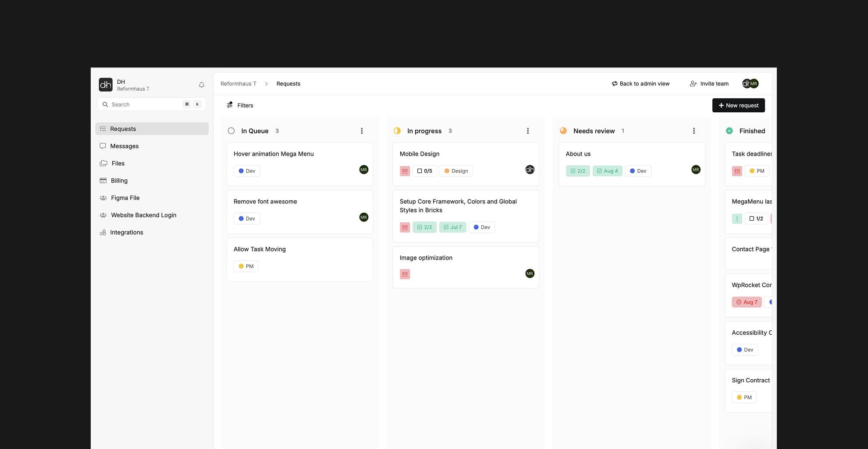
Task: Click priority flag on Setup Core Framework card
Action: [x=405, y=227]
